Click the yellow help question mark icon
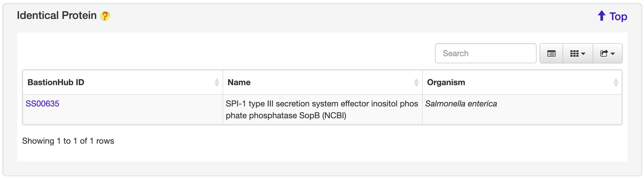Image resolution: width=644 pixels, height=178 pixels. tap(105, 16)
